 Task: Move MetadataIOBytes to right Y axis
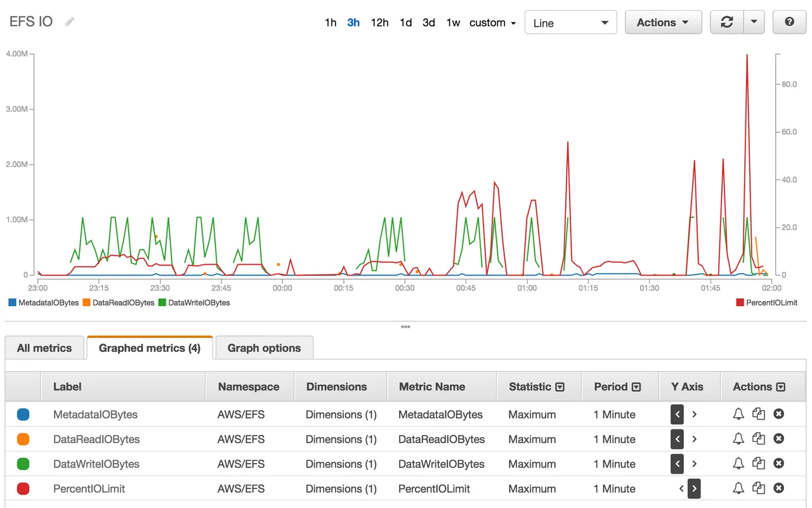[x=695, y=414]
